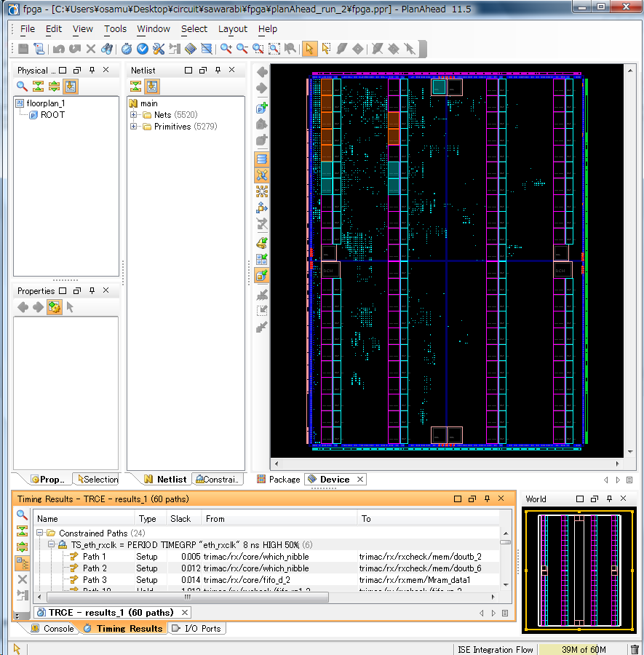The image size is (644, 655).
Task: Click the create Pblock icon beside device view
Action: click(x=262, y=108)
